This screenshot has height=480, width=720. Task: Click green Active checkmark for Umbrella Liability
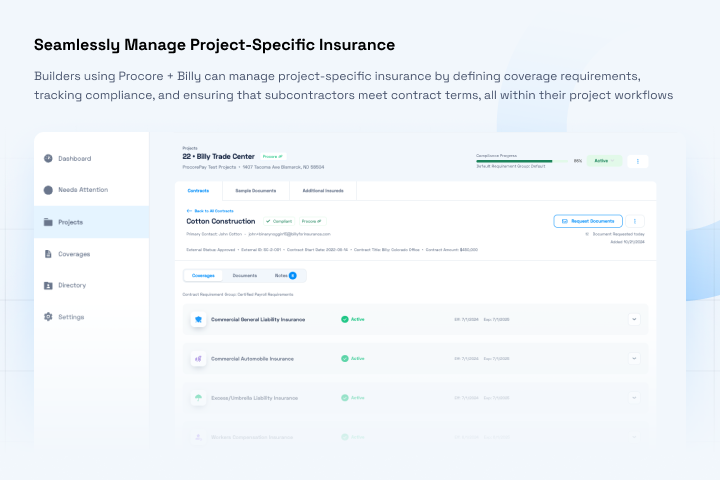pyautogui.click(x=345, y=398)
